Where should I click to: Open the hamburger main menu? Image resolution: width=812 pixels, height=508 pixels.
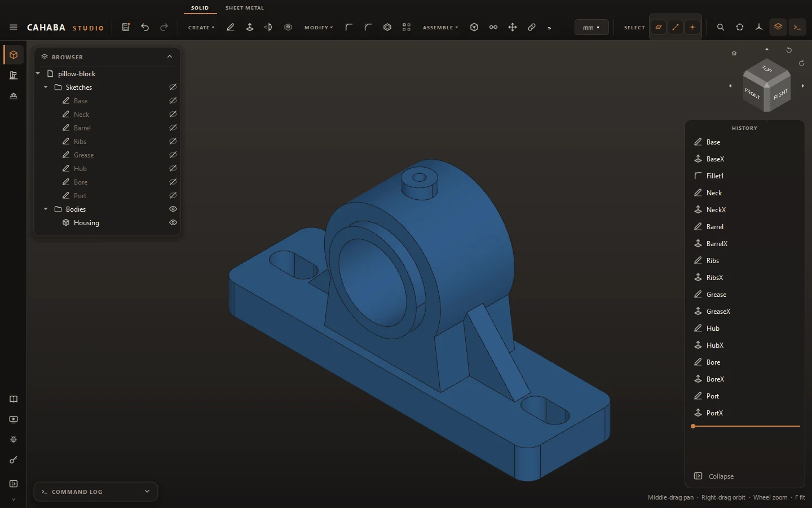[x=14, y=27]
